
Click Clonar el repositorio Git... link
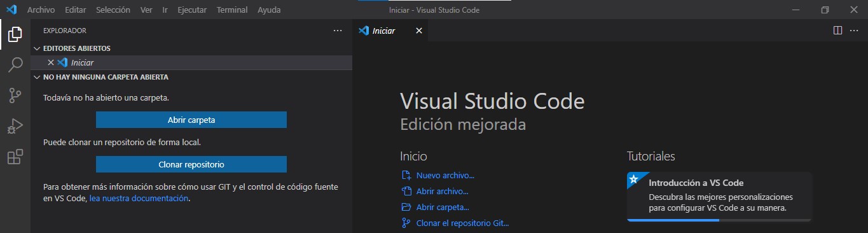463,223
